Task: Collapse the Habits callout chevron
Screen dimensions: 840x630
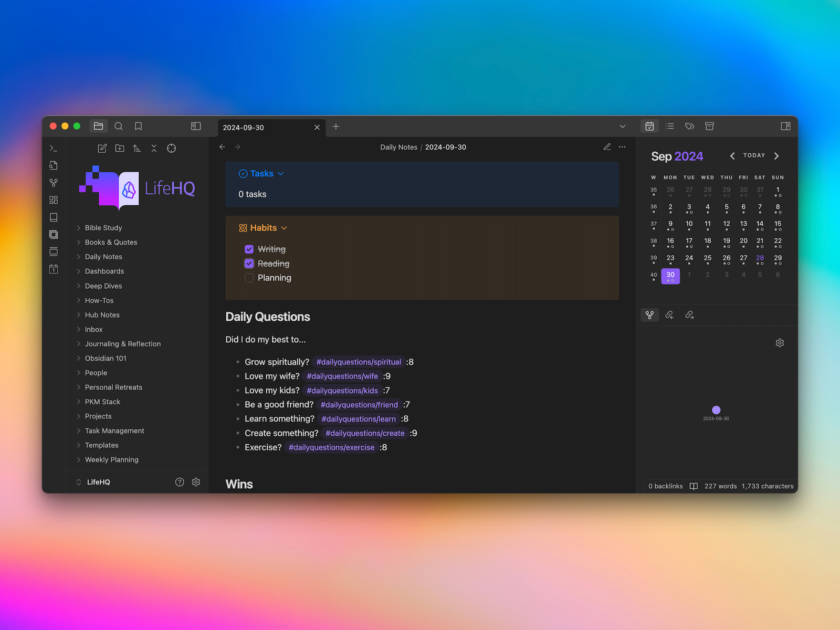Action: point(284,228)
